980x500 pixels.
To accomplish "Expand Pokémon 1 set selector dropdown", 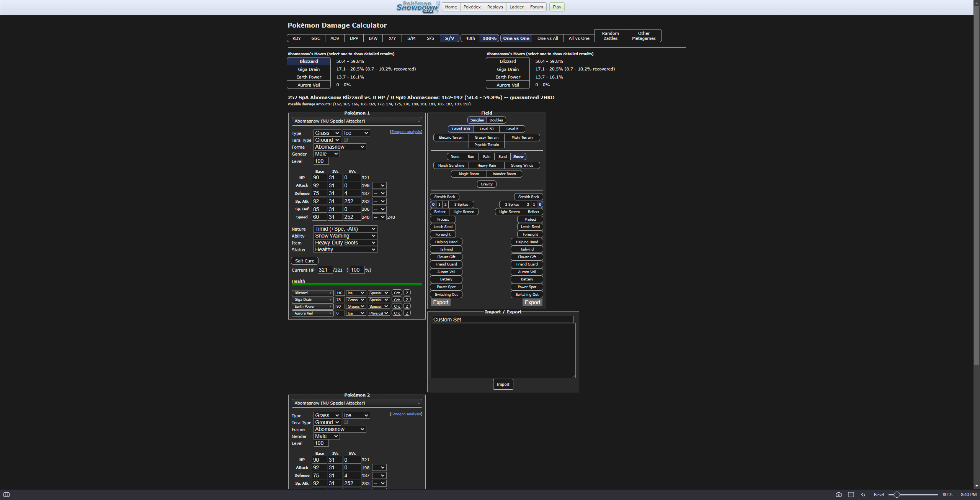I will point(356,121).
